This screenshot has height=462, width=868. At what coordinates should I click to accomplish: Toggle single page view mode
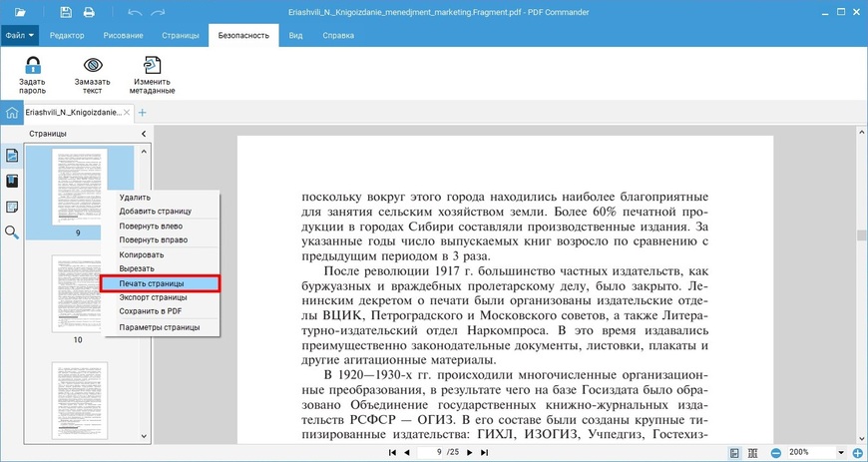pos(734,453)
